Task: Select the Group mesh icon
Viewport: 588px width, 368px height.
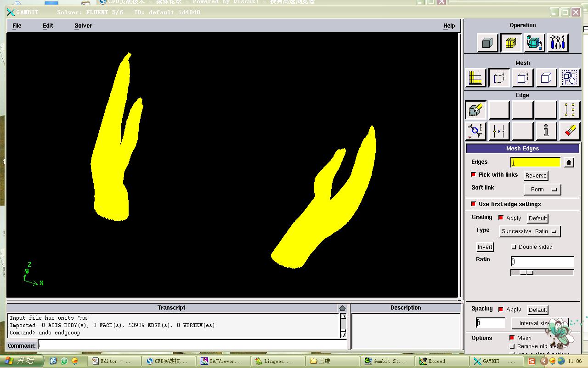Action: coord(570,78)
